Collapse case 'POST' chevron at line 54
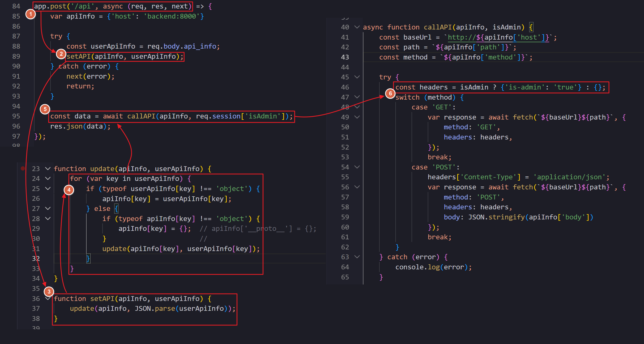The width and height of the screenshot is (644, 344). [357, 167]
